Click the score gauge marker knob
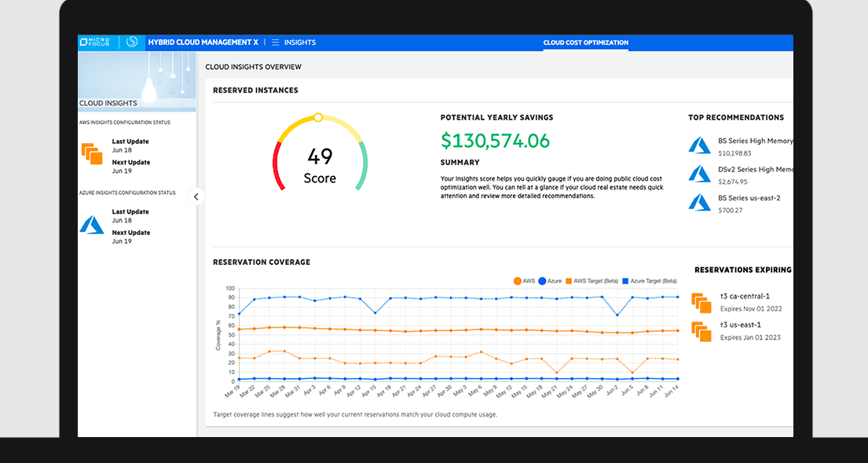The image size is (868, 463). point(318,117)
